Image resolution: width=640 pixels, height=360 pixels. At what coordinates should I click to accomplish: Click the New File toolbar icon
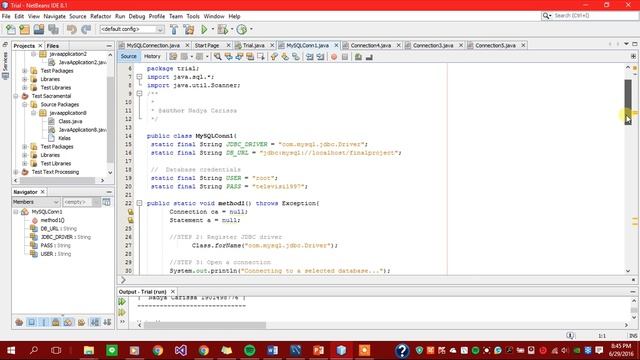(11, 29)
